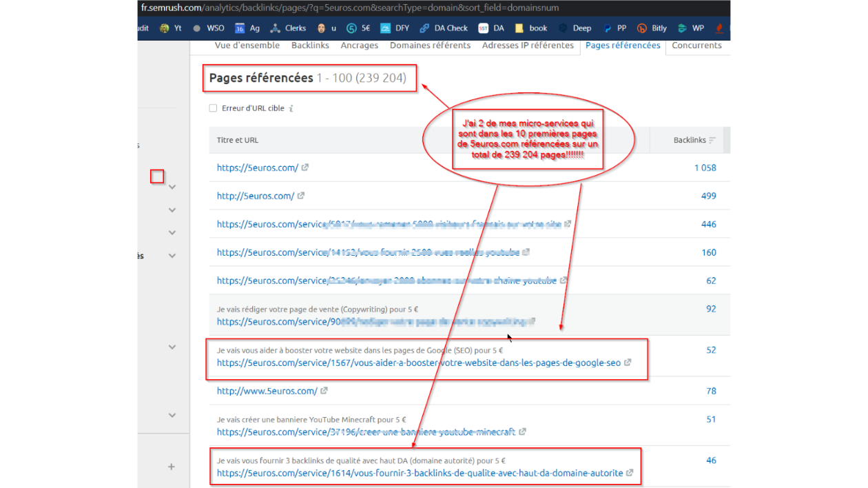
Task: Open the DA bookmark with SST icon
Action: 491,28
